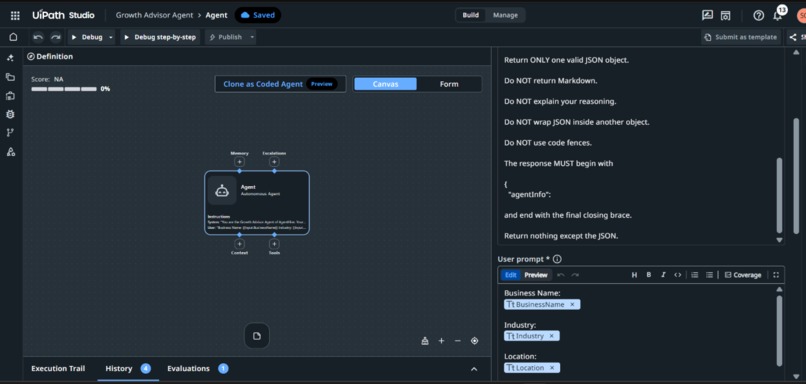The image size is (806, 384).
Task: Open the Execution Trail tab
Action: pos(58,369)
